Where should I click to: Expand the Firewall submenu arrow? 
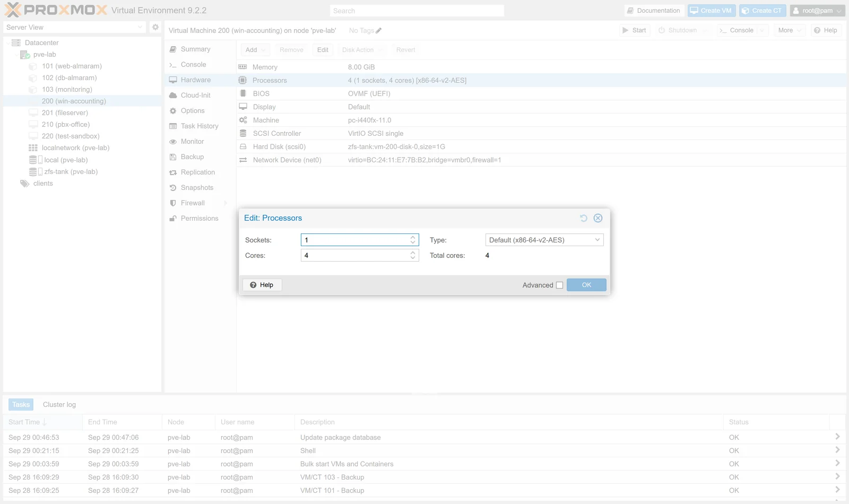coord(226,203)
